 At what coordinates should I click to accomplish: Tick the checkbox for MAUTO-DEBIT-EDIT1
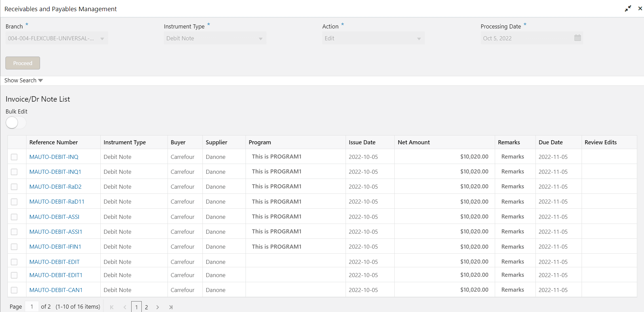click(x=14, y=275)
